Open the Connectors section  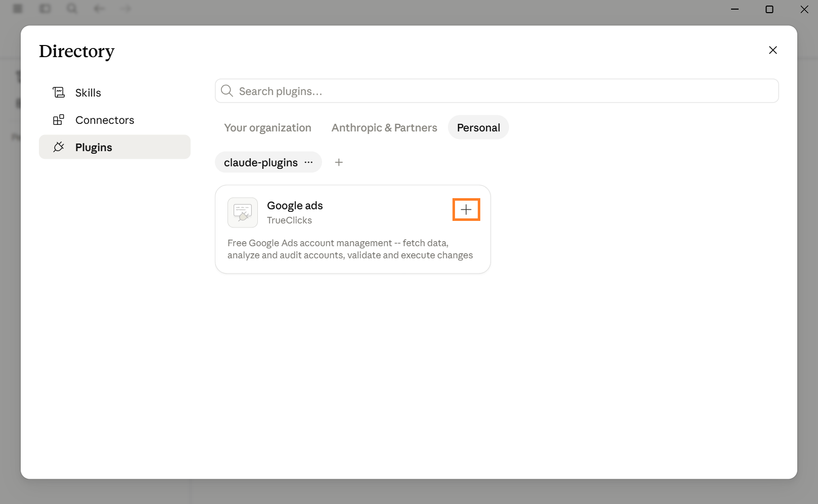115,120
